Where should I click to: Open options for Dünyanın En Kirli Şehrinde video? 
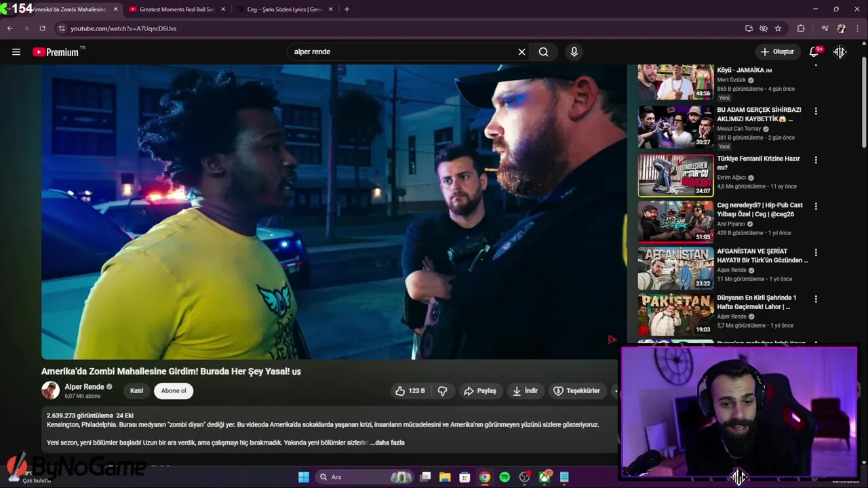[x=816, y=299]
